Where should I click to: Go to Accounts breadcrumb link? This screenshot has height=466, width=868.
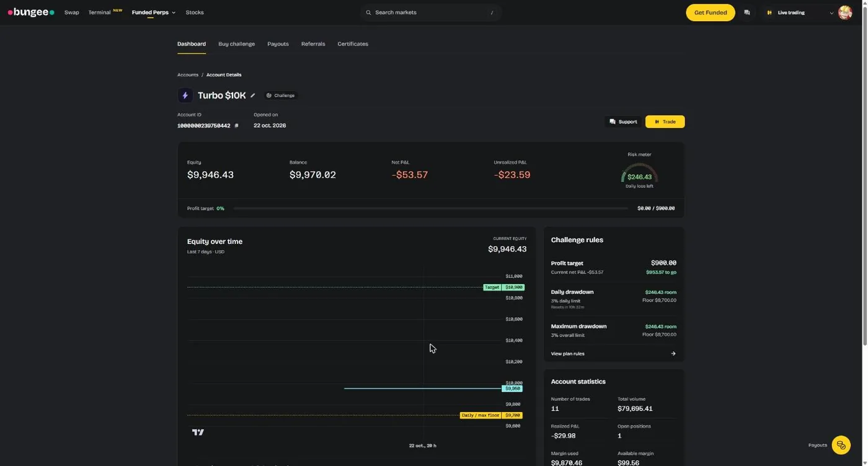(x=188, y=75)
